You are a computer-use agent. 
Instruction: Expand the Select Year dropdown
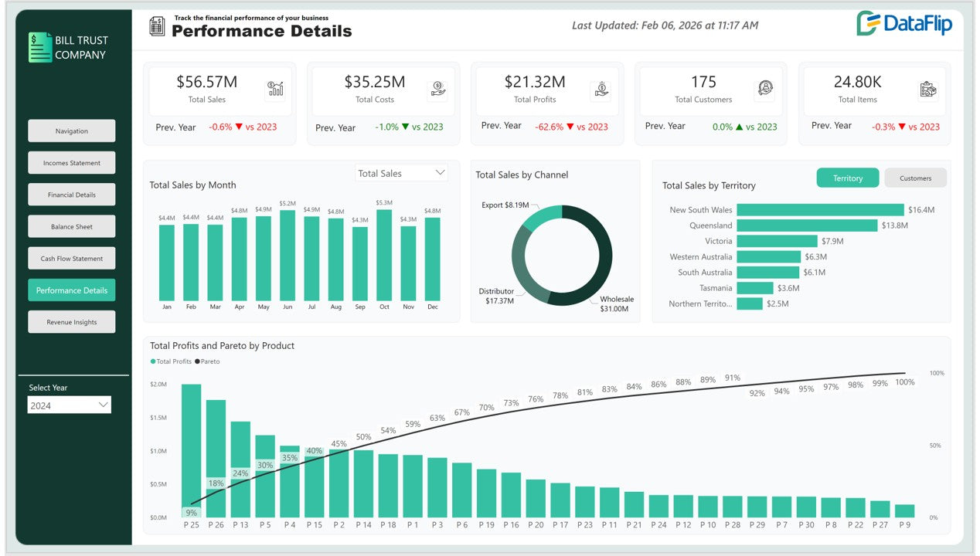point(70,405)
